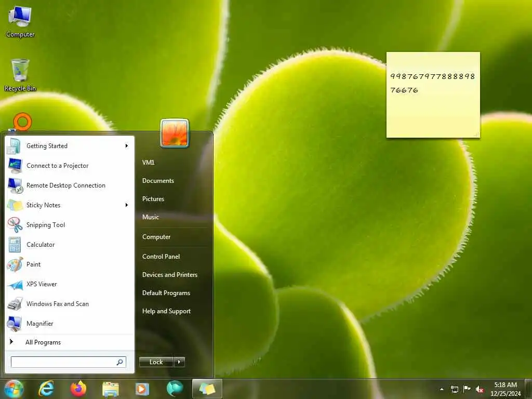Image resolution: width=532 pixels, height=399 pixels.
Task: Select XPS Viewer entry
Action: [70, 284]
